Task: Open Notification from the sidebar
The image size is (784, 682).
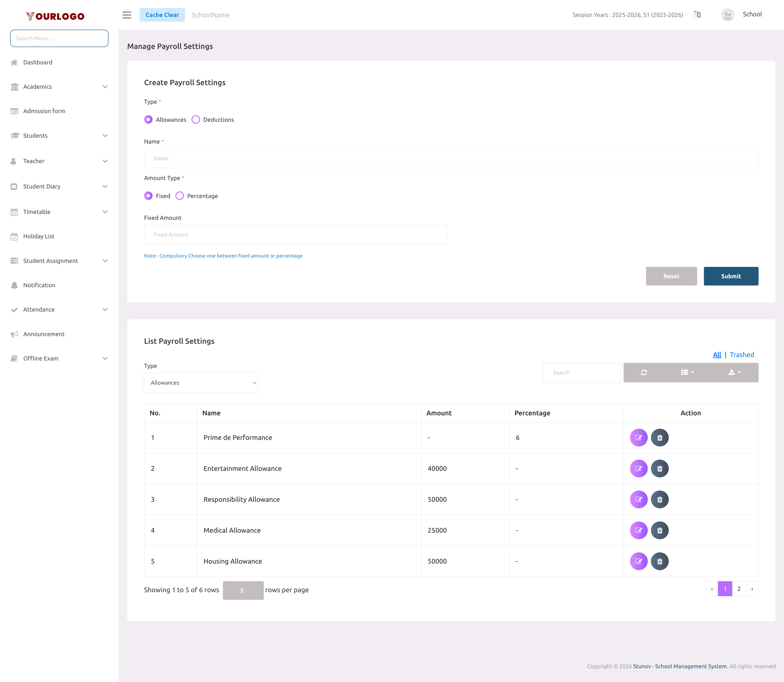Action: click(39, 285)
